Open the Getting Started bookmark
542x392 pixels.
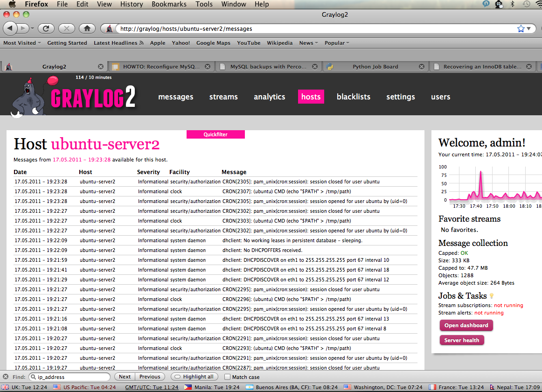tap(67, 43)
